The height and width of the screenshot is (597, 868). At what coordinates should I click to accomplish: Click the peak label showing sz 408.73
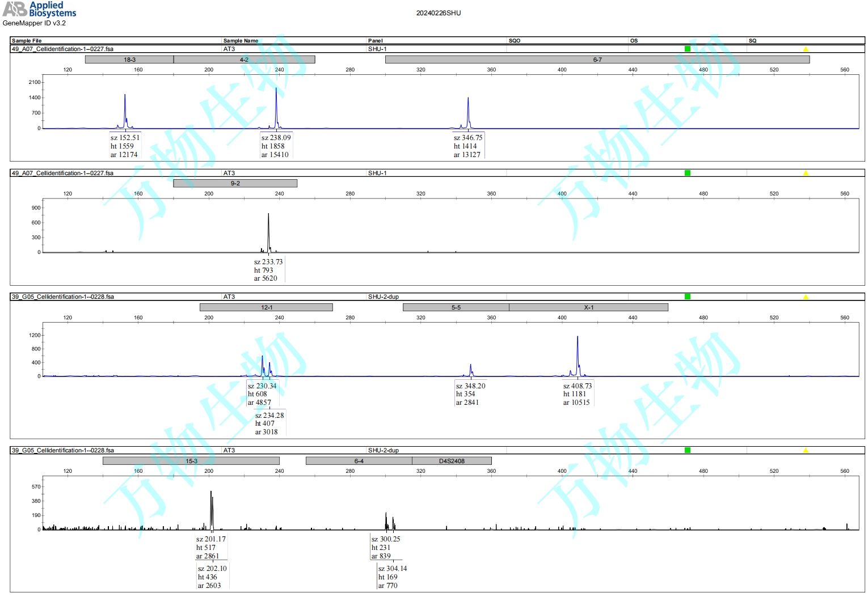point(577,394)
